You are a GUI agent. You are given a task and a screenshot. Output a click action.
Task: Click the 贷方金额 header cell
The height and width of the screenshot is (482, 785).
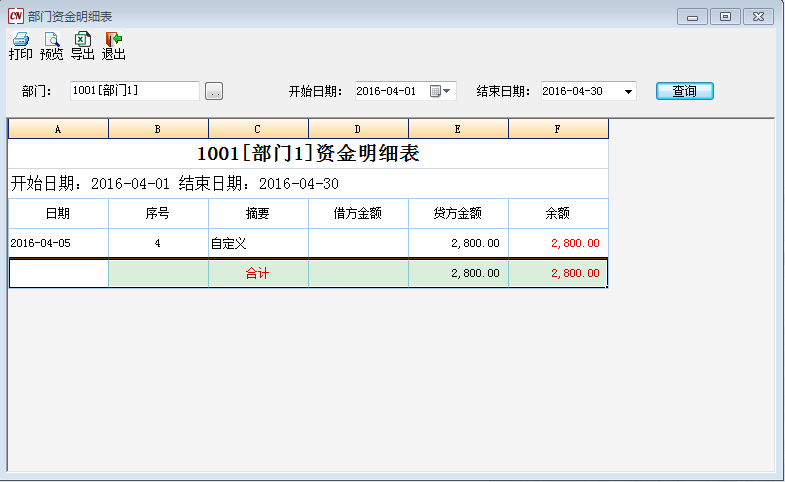[459, 214]
